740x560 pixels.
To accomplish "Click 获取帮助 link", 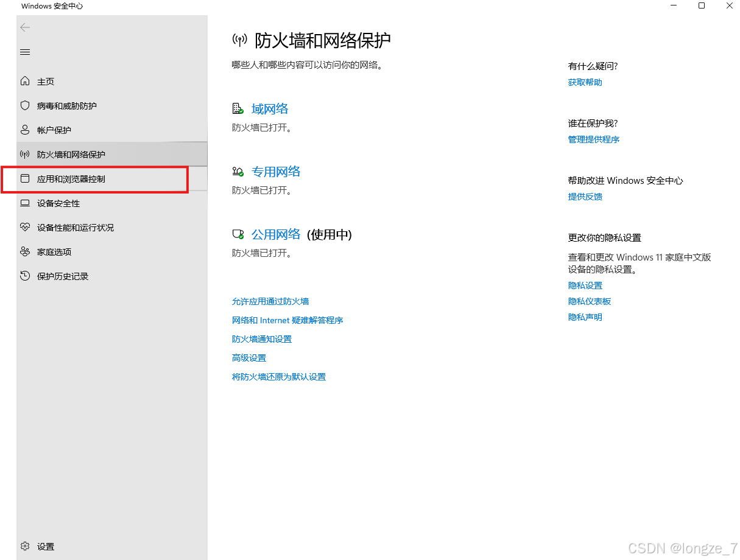I will pyautogui.click(x=585, y=82).
